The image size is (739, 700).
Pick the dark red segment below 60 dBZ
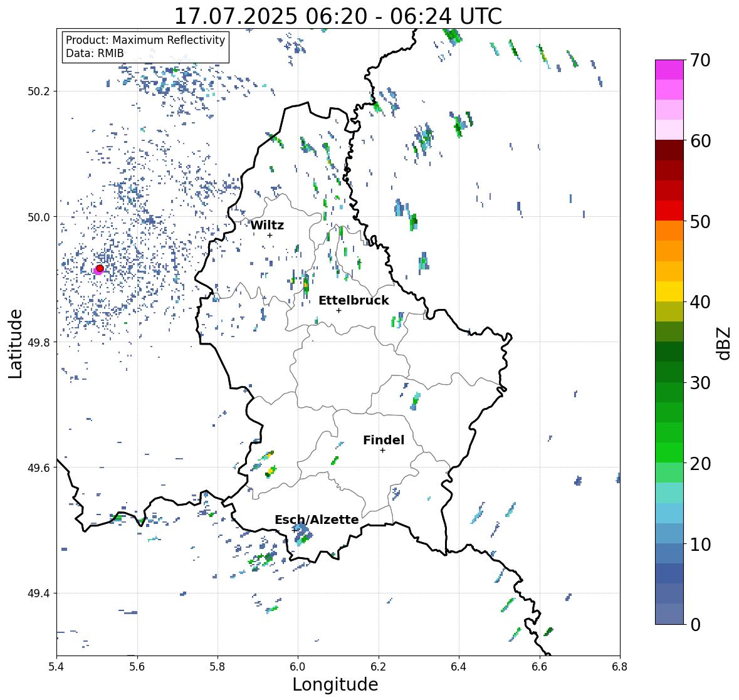(669, 150)
